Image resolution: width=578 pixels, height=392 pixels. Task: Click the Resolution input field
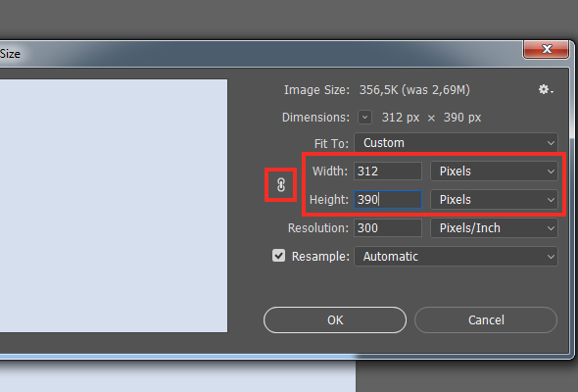coord(388,228)
